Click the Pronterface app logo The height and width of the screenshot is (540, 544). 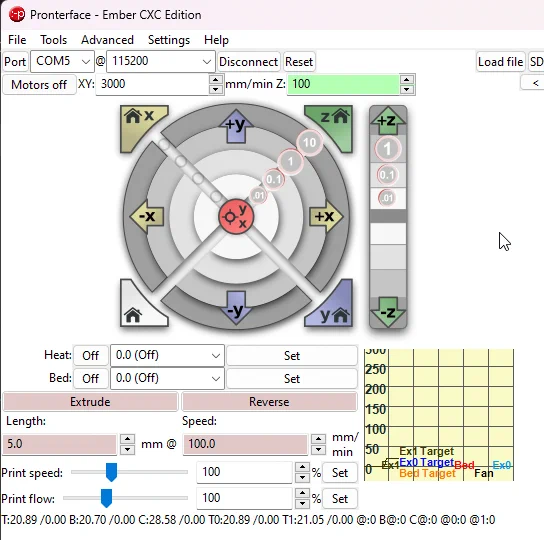pos(16,15)
